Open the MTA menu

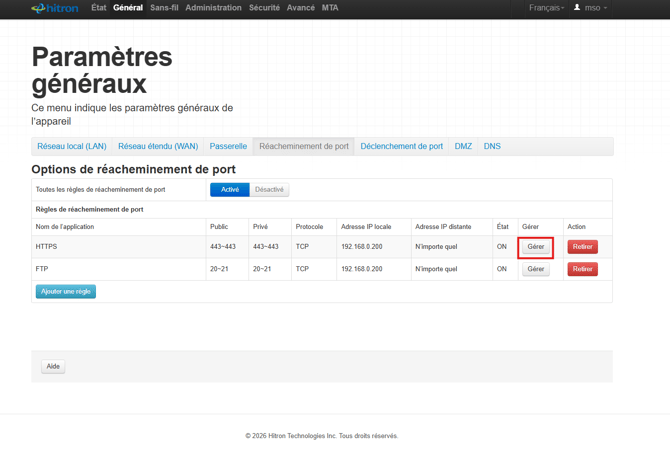pyautogui.click(x=330, y=8)
